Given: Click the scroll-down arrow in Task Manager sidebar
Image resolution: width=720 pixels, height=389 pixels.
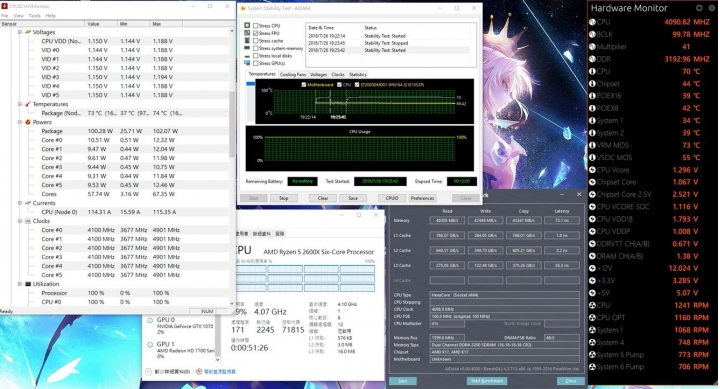Looking at the screenshot, I should 218,360.
